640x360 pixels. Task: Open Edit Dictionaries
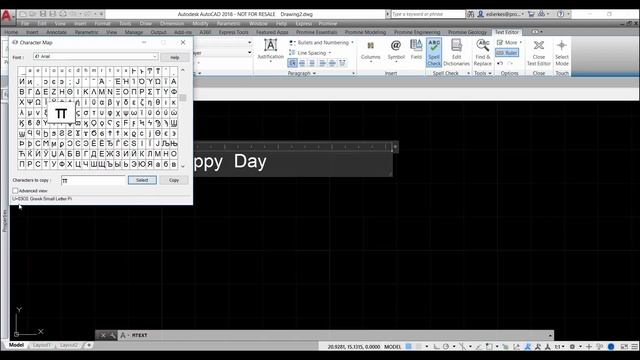(456, 52)
